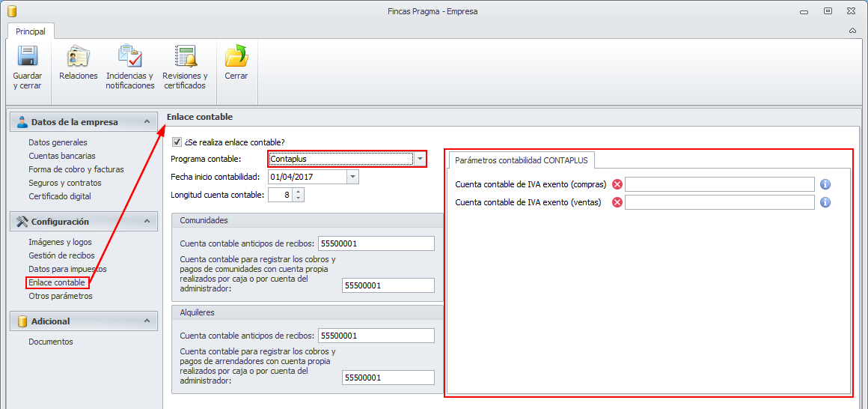Image resolution: width=868 pixels, height=409 pixels.
Task: Open Certificado digital in sidebar
Action: click(x=60, y=196)
